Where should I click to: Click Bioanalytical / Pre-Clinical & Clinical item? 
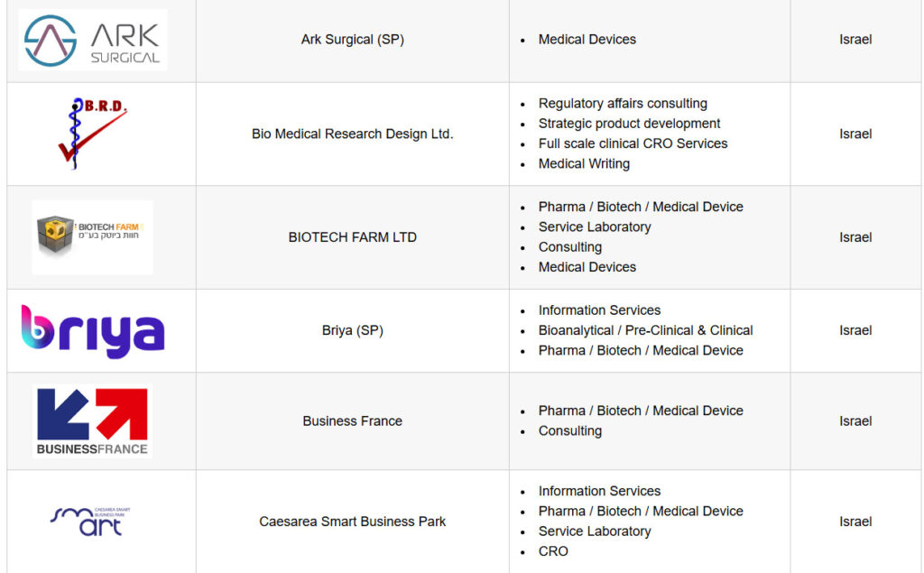(x=645, y=330)
